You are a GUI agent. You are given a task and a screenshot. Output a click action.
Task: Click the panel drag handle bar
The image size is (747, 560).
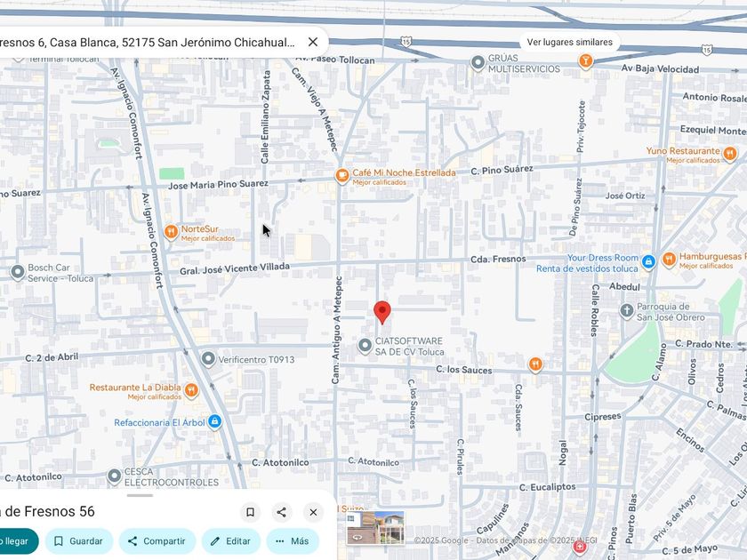click(140, 495)
